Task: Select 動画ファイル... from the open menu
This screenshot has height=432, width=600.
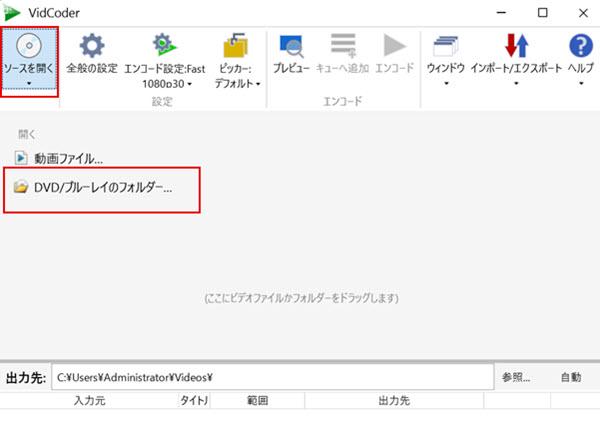Action: (67, 158)
